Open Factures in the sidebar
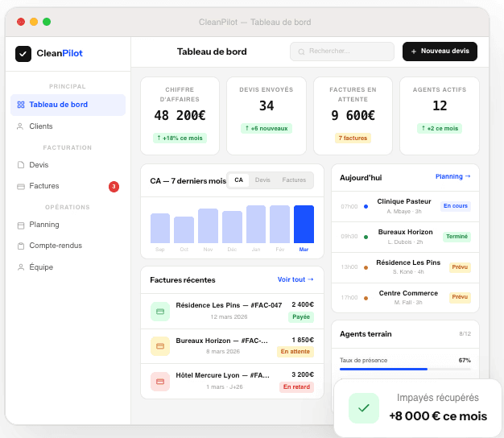The width and height of the screenshot is (504, 438). coord(68,186)
